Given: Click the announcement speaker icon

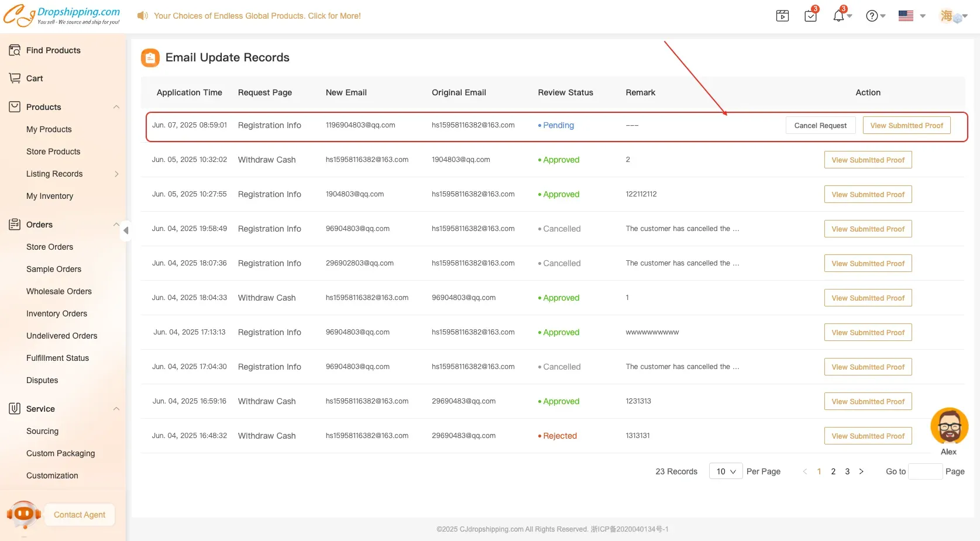Looking at the screenshot, I should point(142,16).
